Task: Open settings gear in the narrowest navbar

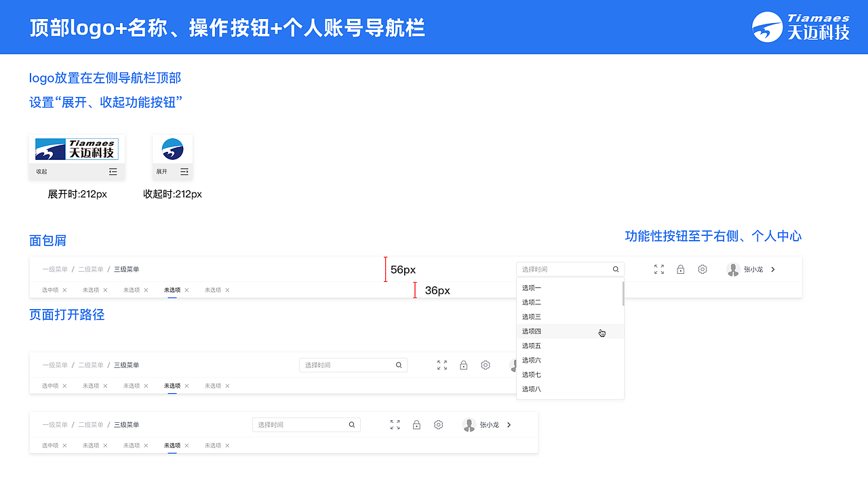Action: click(439, 425)
